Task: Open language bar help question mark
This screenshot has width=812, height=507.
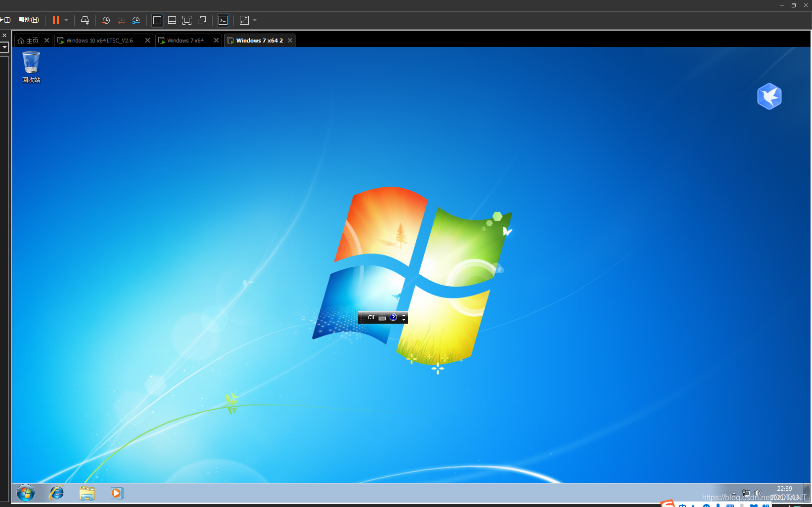Action: (393, 318)
